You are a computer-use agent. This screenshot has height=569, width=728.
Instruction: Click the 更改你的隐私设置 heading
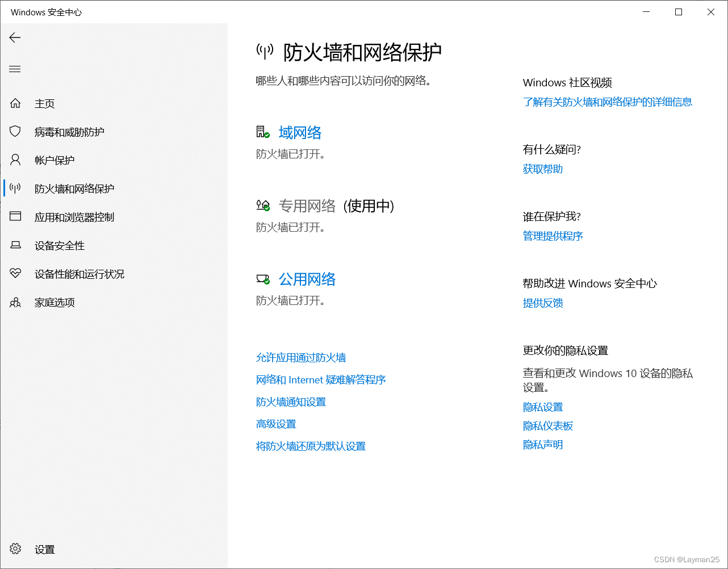pos(566,350)
